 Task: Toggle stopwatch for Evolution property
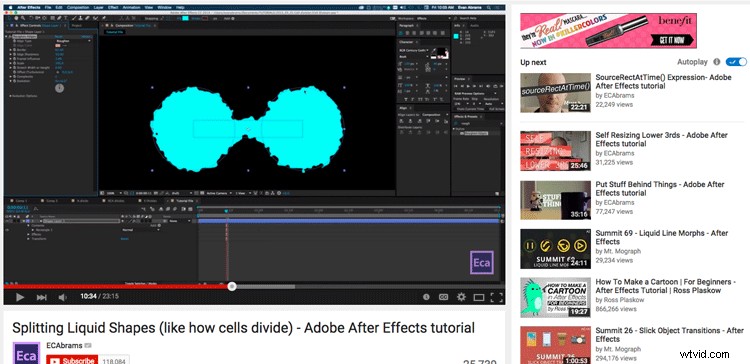pyautogui.click(x=14, y=81)
